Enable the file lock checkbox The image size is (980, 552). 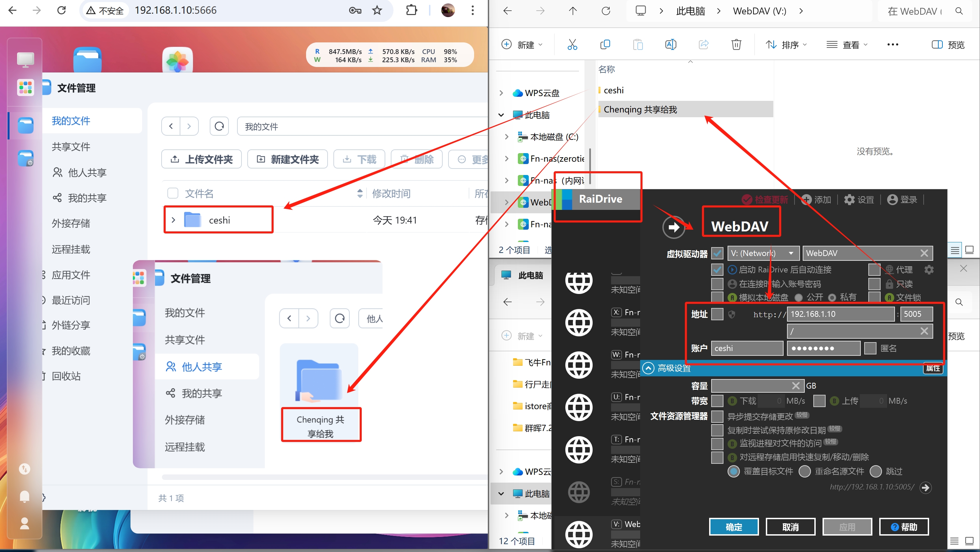(874, 297)
